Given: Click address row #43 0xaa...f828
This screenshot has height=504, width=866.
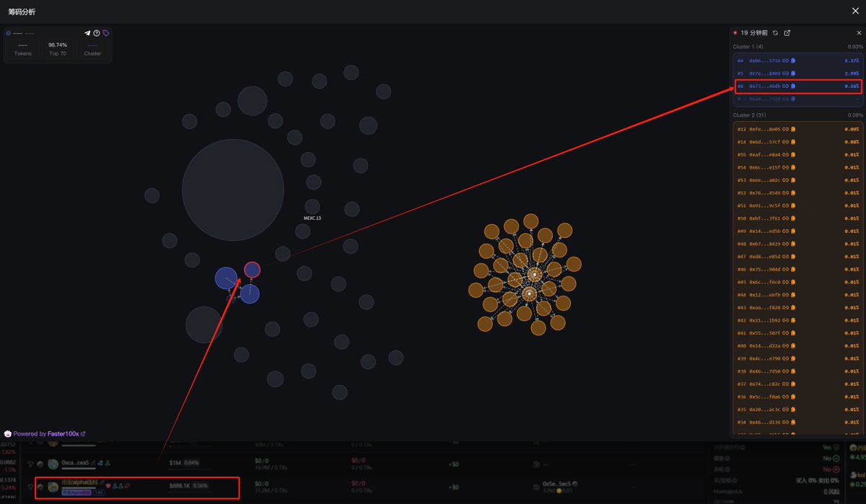Looking at the screenshot, I should point(800,307).
